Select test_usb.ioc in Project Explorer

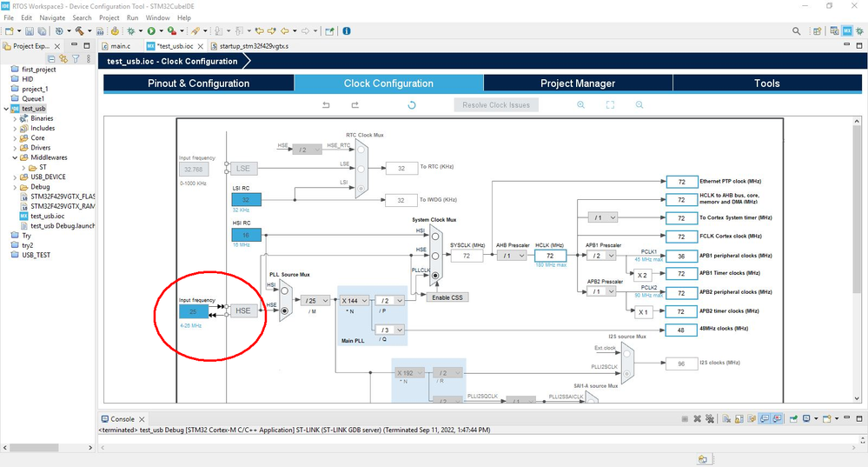click(x=47, y=216)
